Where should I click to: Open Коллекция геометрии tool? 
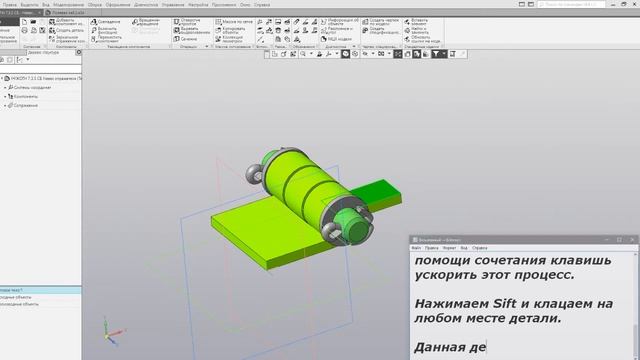229,39
